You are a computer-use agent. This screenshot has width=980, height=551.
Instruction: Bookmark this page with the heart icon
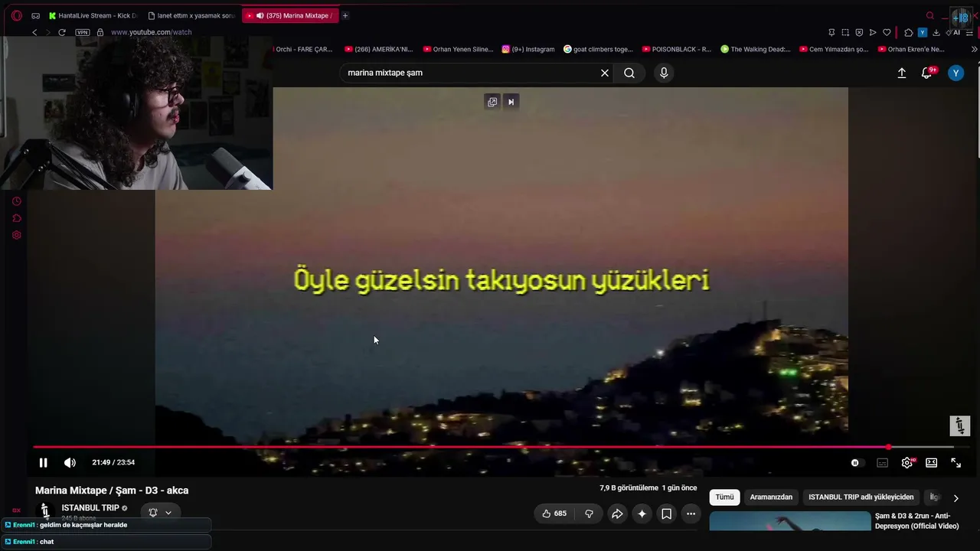click(x=887, y=32)
